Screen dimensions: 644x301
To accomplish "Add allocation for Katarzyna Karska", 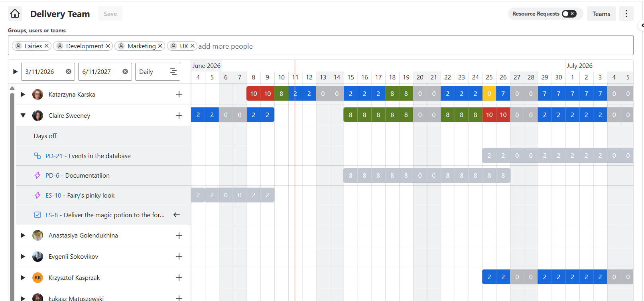I will point(179,94).
